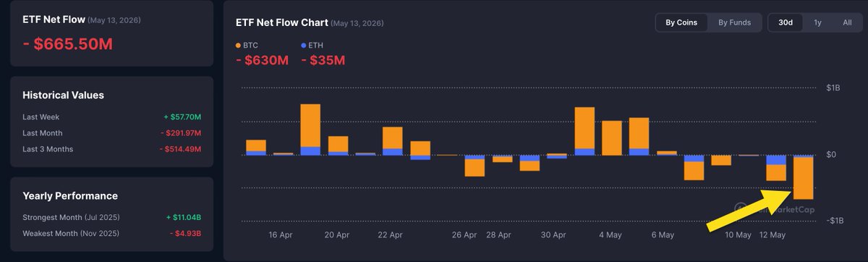Click the 30 Apr axis label
The image size is (868, 262).
[x=553, y=234]
